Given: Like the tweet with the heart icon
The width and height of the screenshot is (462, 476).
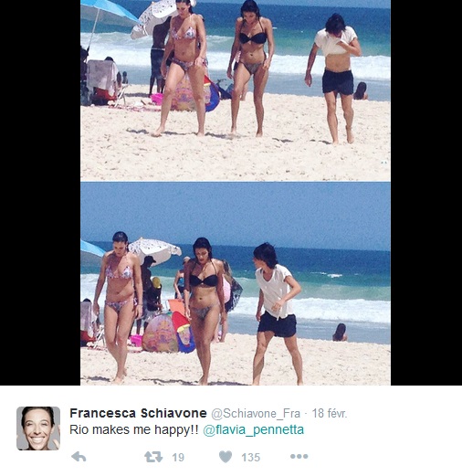Looking at the screenshot, I should [x=226, y=457].
